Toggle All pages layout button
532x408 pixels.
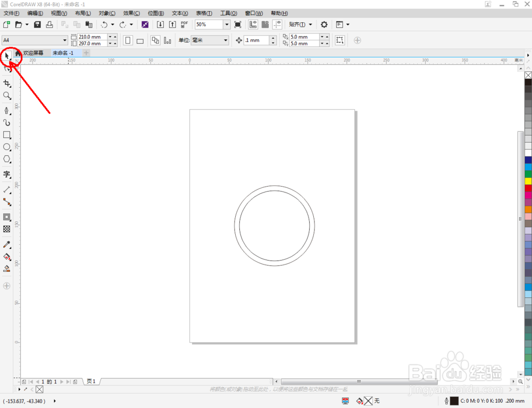pos(155,40)
